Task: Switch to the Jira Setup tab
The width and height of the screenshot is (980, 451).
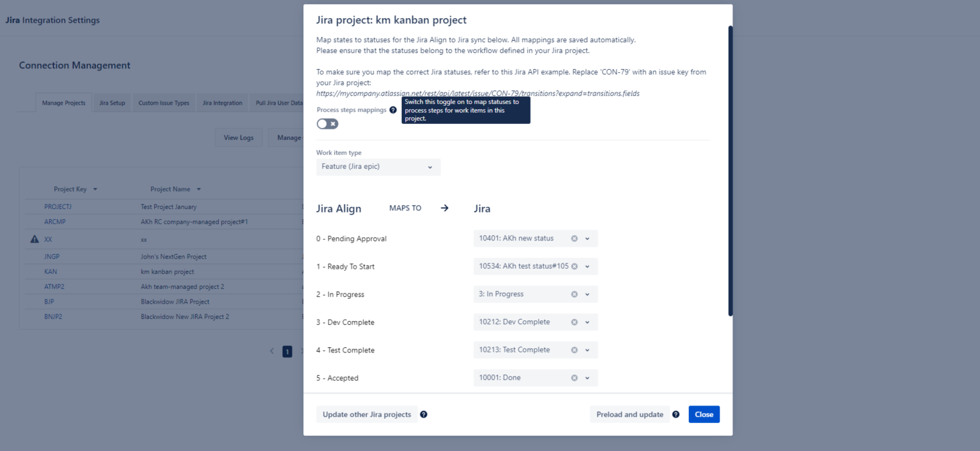Action: 112,103
